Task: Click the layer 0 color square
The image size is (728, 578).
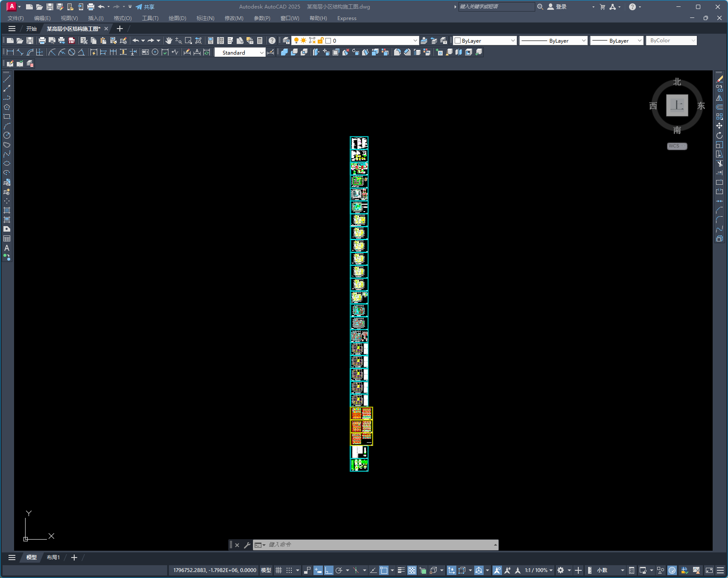Action: click(328, 41)
